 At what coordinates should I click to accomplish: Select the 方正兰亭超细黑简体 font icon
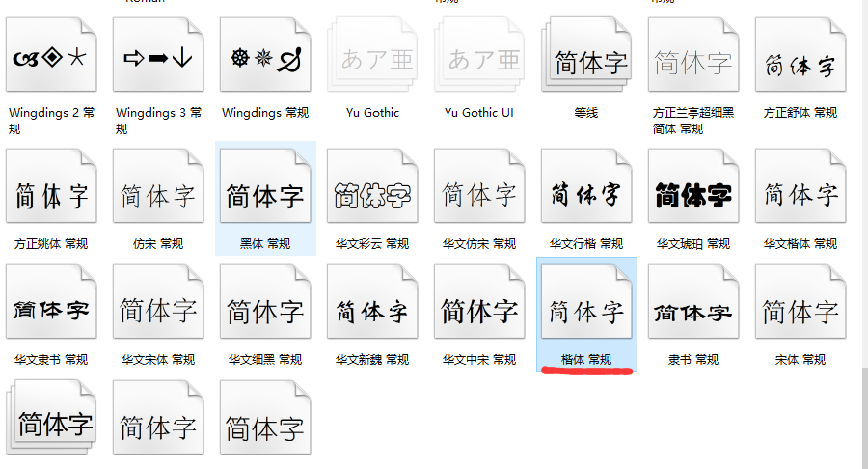click(693, 54)
